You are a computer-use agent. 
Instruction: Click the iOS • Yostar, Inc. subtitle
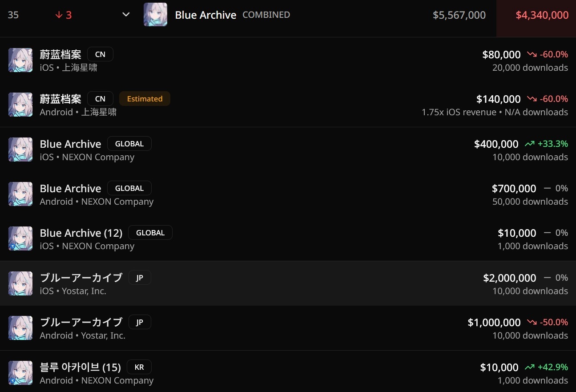pyautogui.click(x=73, y=291)
